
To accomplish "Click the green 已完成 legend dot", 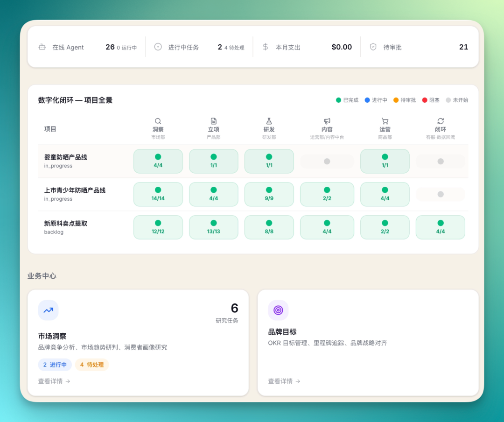I will pos(338,100).
